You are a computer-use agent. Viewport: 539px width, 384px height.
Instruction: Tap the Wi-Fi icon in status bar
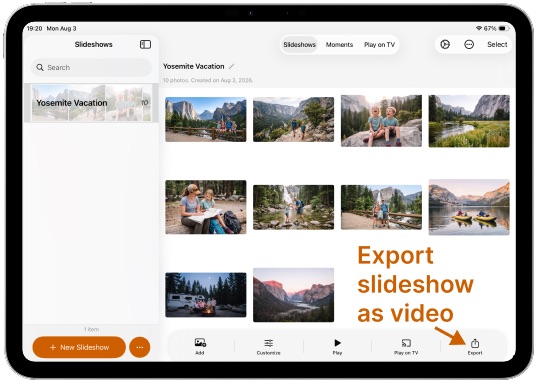click(x=478, y=28)
